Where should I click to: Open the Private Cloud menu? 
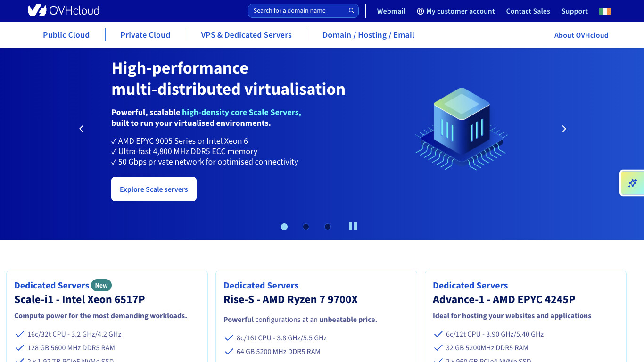tap(145, 35)
